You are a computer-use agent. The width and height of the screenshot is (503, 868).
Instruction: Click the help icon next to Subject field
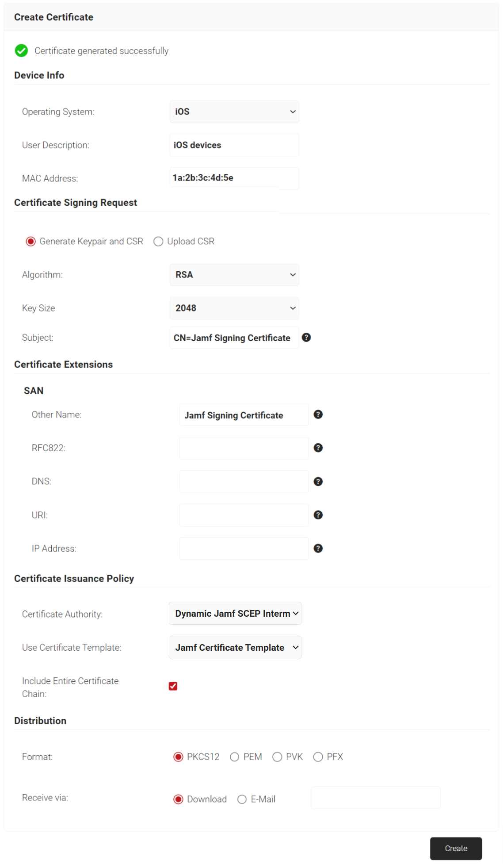[x=306, y=338]
